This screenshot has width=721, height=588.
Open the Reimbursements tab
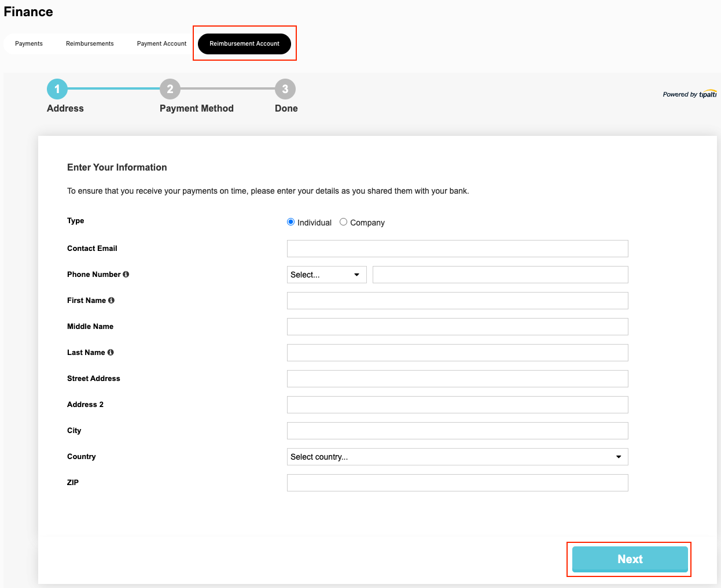pyautogui.click(x=90, y=44)
